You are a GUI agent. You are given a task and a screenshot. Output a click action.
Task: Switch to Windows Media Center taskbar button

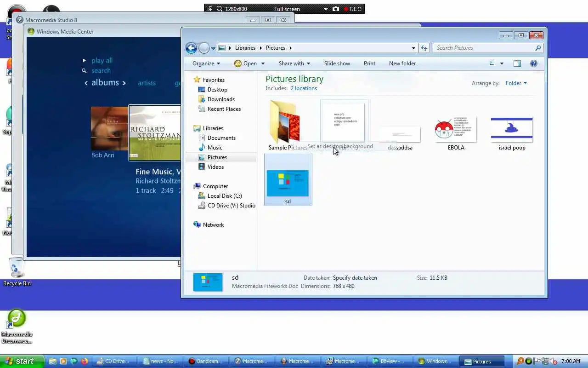pos(435,362)
